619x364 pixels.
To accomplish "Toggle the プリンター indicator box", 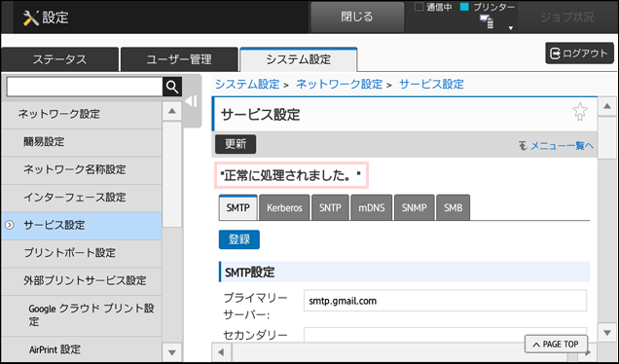I will pyautogui.click(x=464, y=7).
